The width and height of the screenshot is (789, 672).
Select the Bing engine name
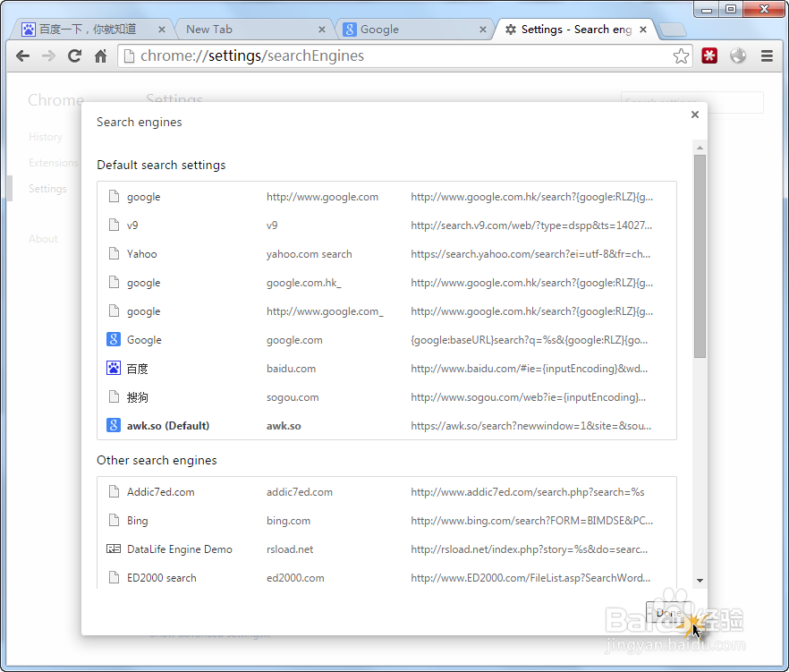tap(138, 521)
